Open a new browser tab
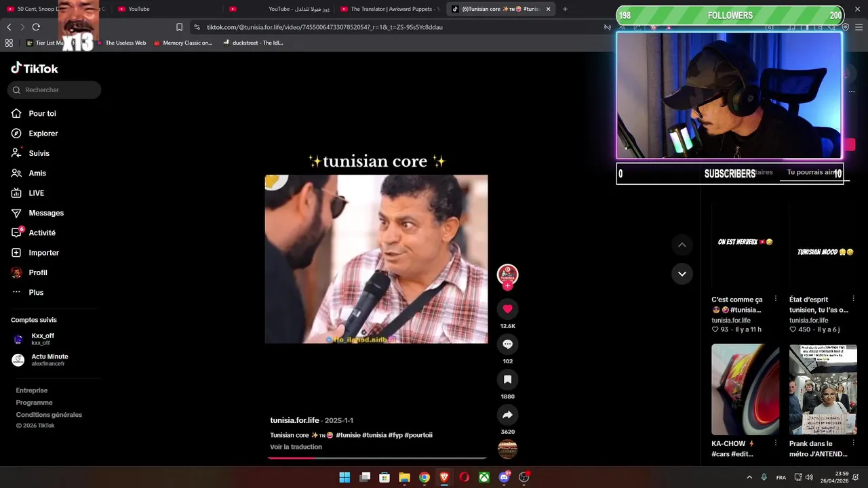 (565, 9)
